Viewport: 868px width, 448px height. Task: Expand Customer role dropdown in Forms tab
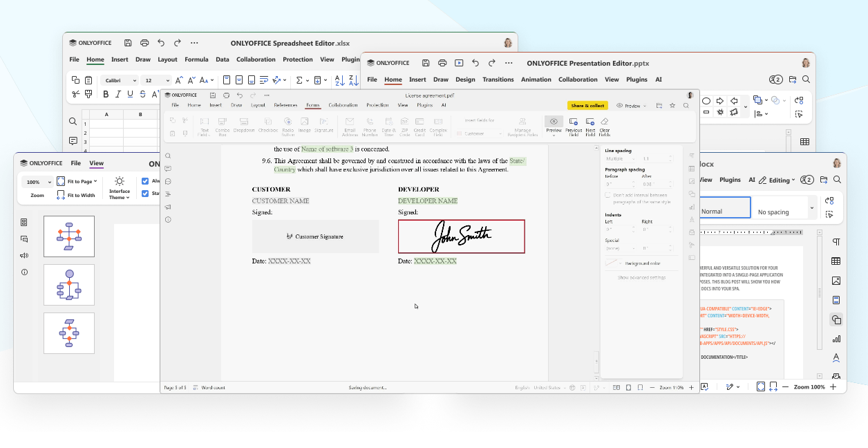coord(478,133)
